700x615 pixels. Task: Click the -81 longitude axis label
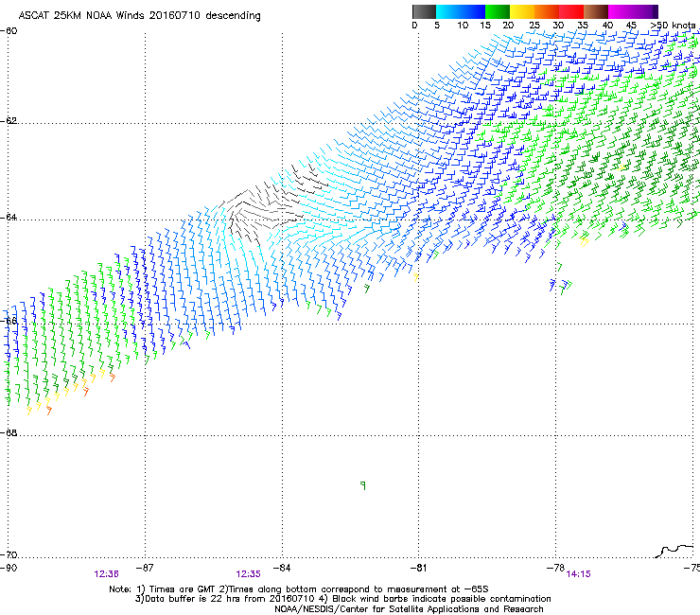(419, 568)
